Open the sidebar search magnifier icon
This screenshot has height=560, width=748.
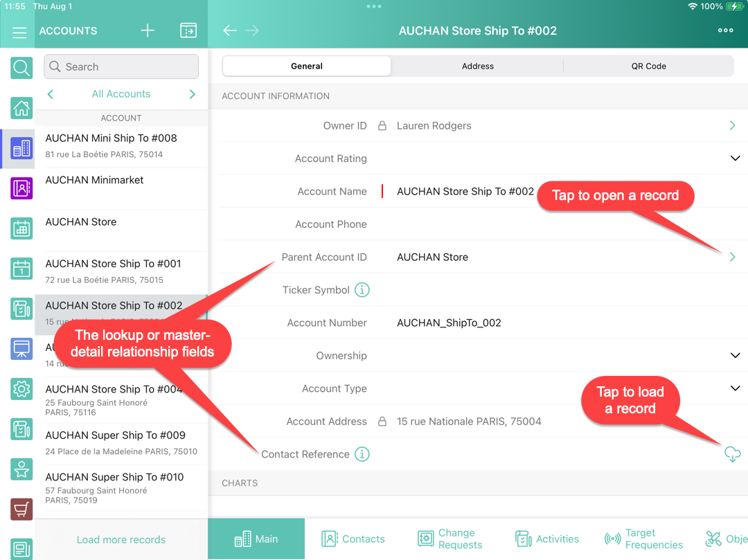coord(21,68)
